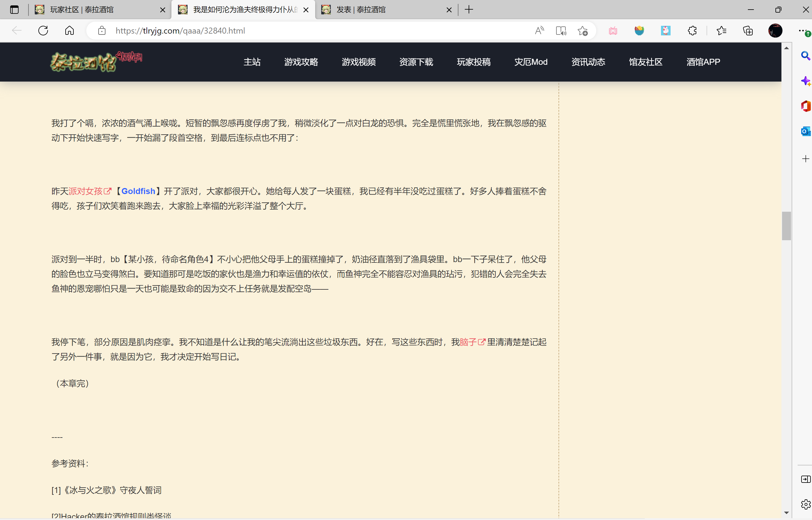Click the user profile avatar
This screenshot has width=812, height=520.
tap(775, 31)
